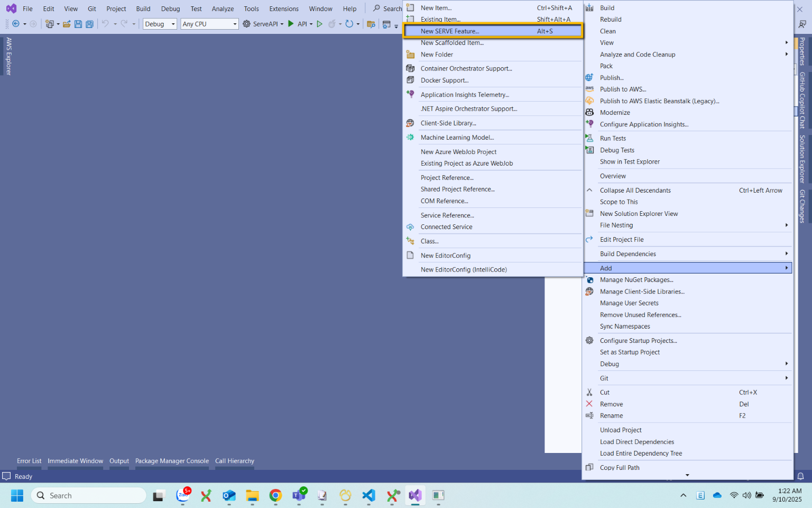Click the Save All toolbar icon
812x508 pixels.
[89, 24]
